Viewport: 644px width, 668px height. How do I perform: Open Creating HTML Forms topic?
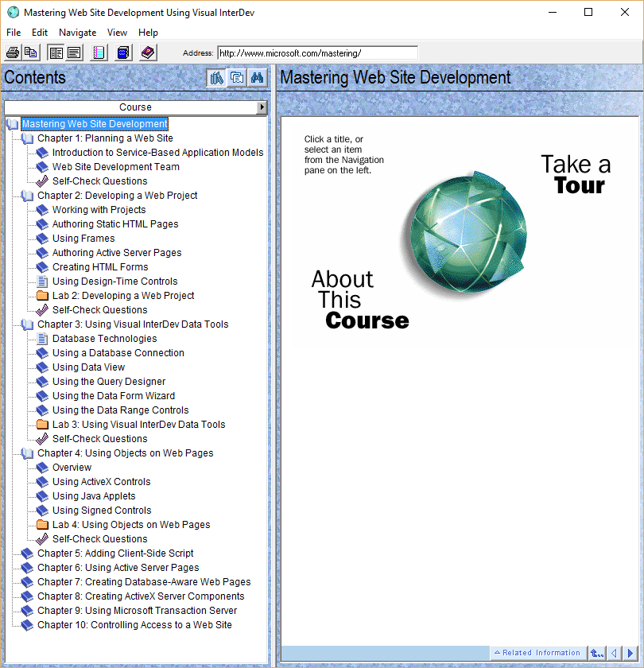100,267
